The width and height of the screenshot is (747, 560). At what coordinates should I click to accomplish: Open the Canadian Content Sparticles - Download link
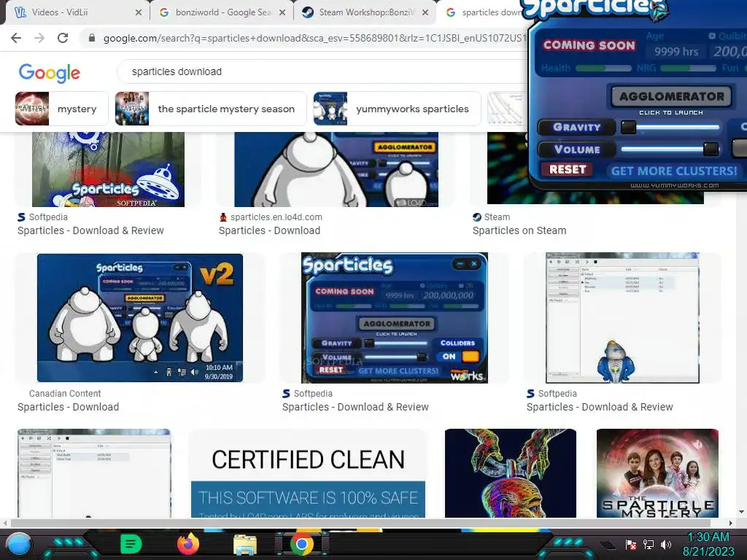coord(68,407)
